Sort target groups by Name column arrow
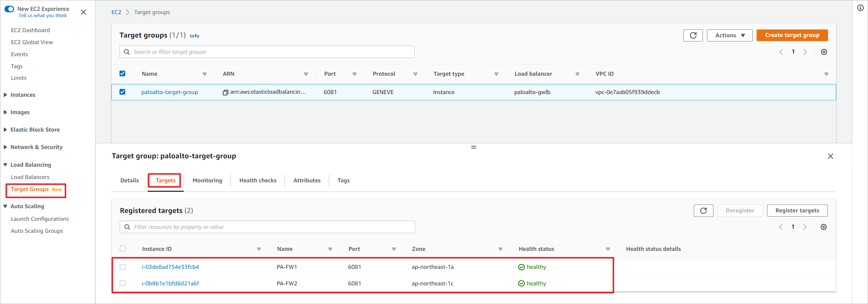Viewport: 868px width, 304px height. [x=204, y=74]
